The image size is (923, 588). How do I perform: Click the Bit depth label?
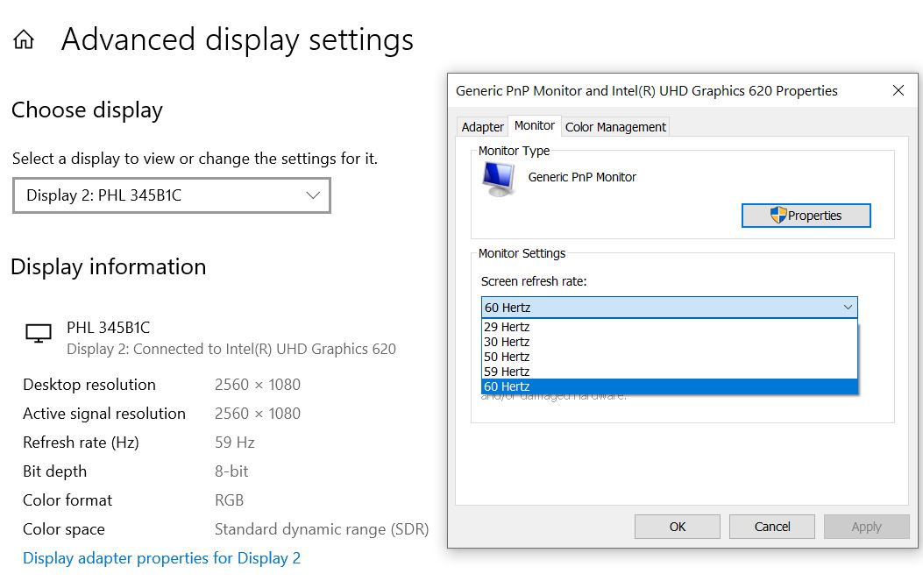(54, 471)
